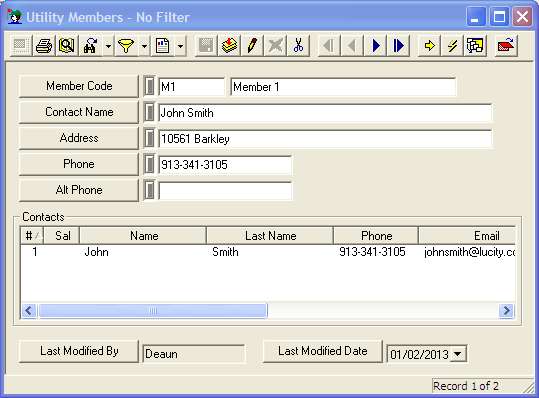Viewport: 539px width, 398px height.
Task: Jump to the last record
Action: [x=399, y=46]
